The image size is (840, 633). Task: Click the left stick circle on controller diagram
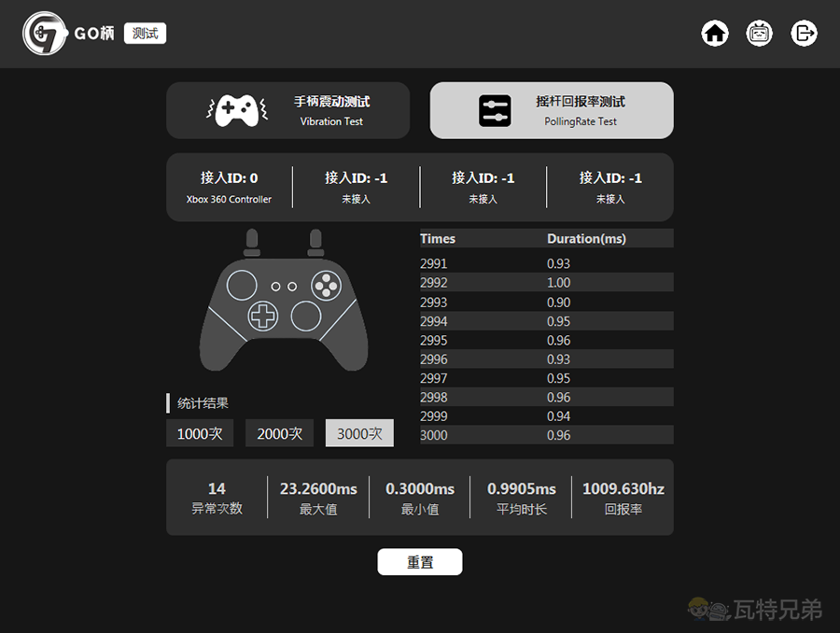pos(242,285)
